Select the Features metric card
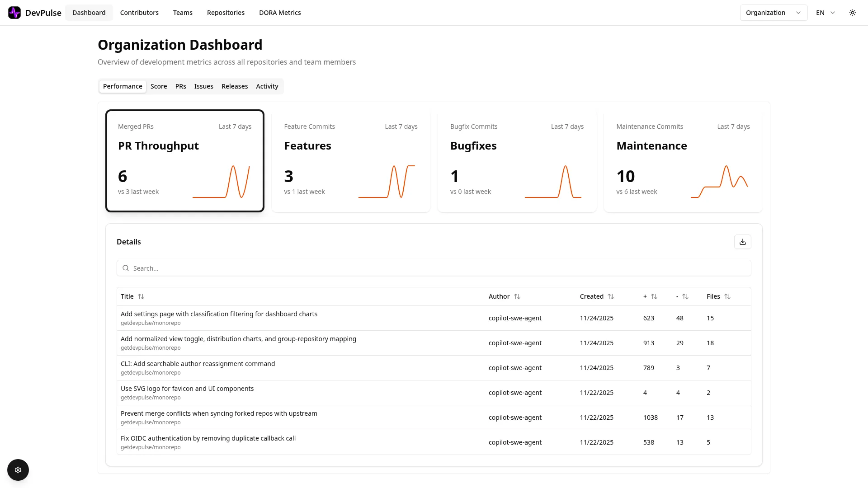 (x=351, y=161)
